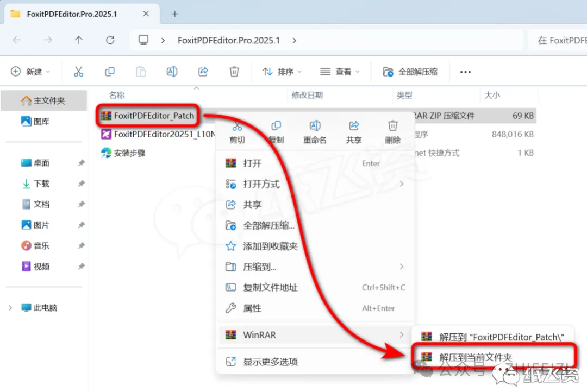This screenshot has width=587, height=392.
Task: Click the Paste icon in the toolbar
Action: (x=141, y=72)
